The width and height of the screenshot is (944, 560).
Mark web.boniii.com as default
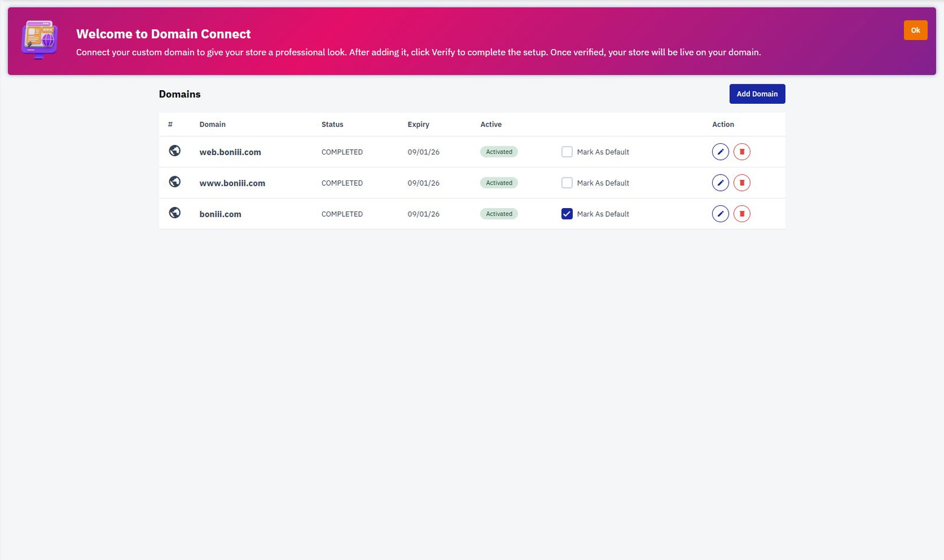click(x=567, y=151)
